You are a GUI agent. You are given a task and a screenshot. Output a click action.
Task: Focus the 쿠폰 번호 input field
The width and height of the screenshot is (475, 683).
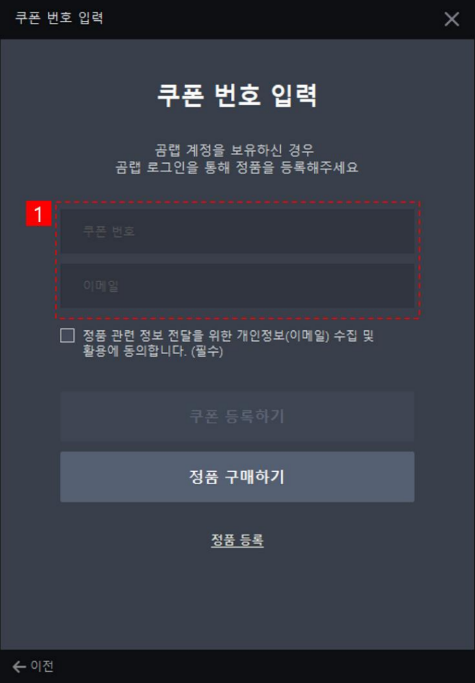(x=237, y=231)
